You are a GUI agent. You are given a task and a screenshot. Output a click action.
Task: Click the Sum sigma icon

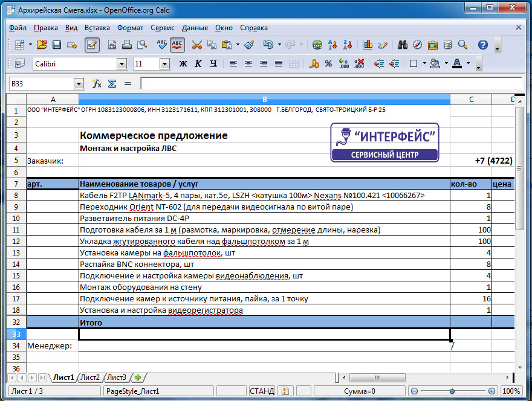coord(112,83)
